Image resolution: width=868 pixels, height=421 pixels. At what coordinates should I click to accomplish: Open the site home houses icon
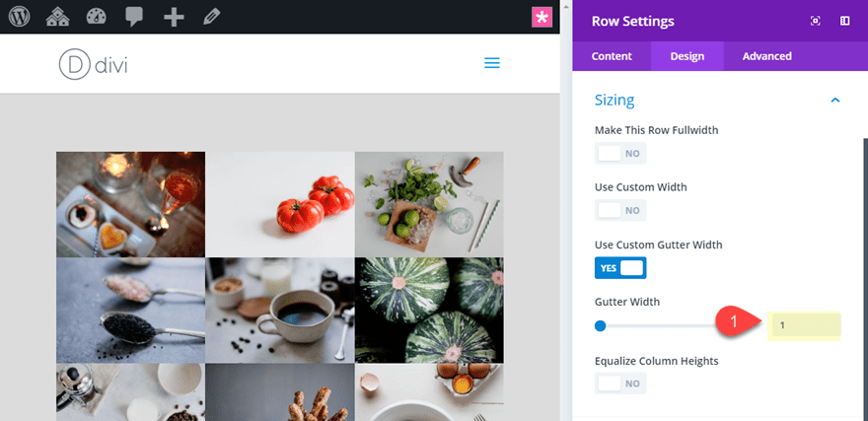pos(57,17)
